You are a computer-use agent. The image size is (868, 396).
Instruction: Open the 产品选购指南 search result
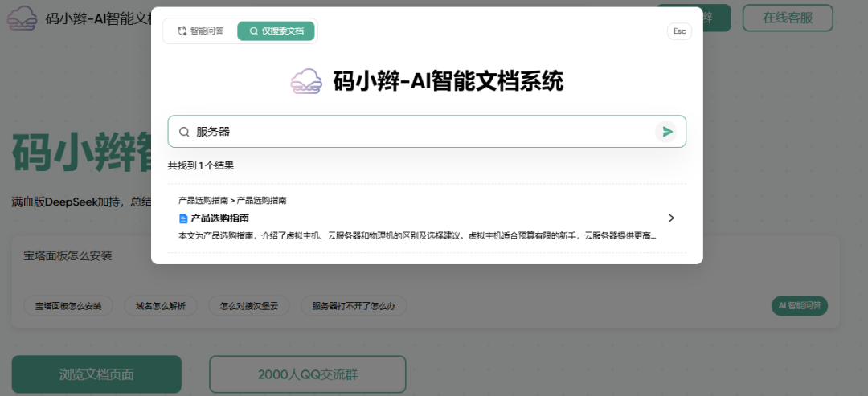click(x=426, y=218)
